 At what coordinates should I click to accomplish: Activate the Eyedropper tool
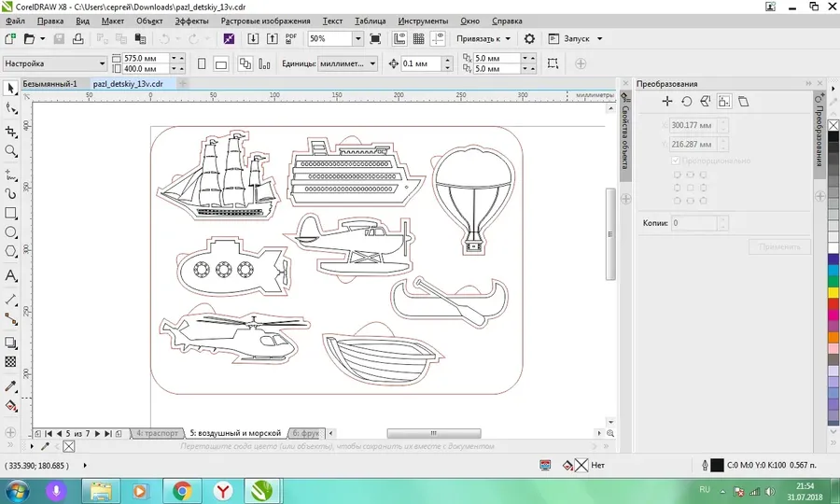10,386
